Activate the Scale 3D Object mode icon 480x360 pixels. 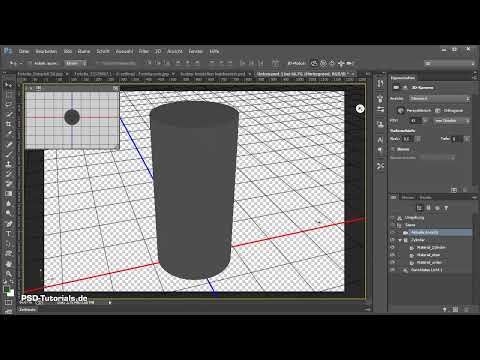[x=349, y=63]
